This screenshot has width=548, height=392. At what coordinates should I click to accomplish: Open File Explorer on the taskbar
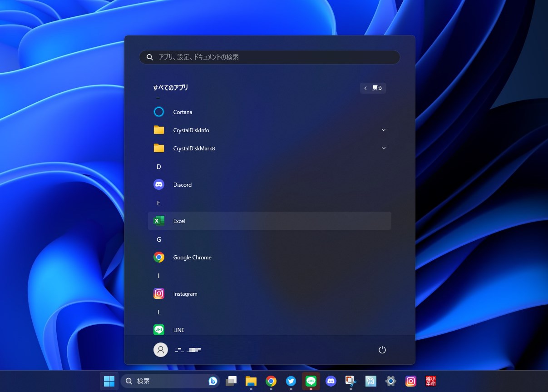(251, 381)
